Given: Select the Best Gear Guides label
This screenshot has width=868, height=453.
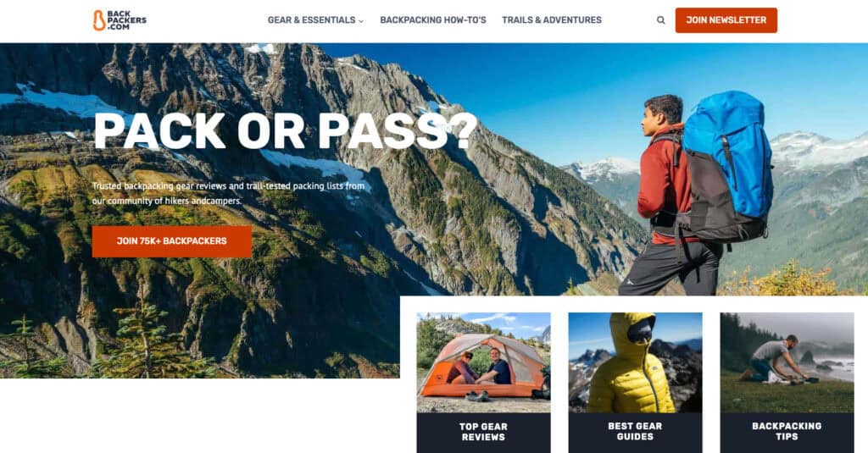Looking at the screenshot, I should (635, 432).
